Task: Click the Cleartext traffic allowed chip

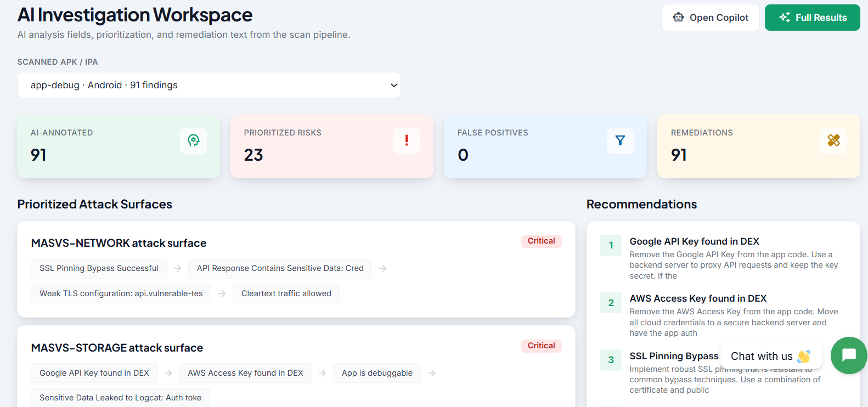Action: (286, 293)
